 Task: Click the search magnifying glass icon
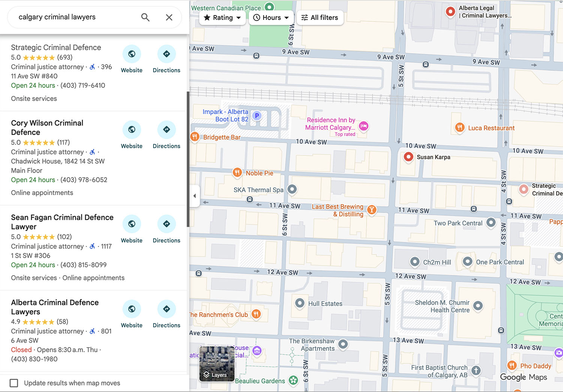(x=145, y=17)
